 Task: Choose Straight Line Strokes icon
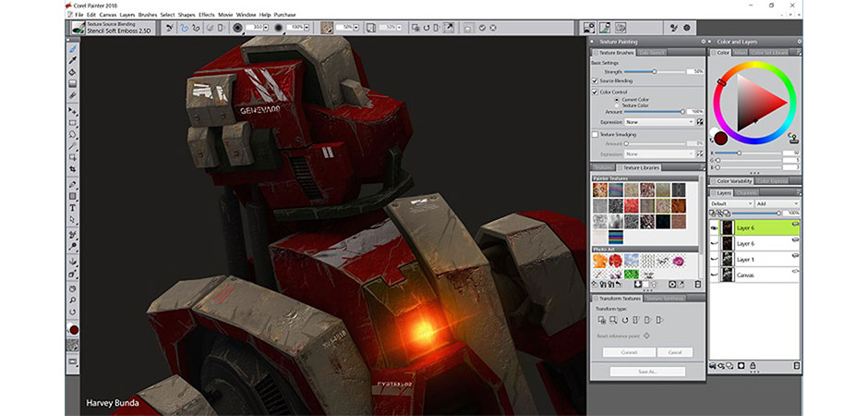click(196, 27)
